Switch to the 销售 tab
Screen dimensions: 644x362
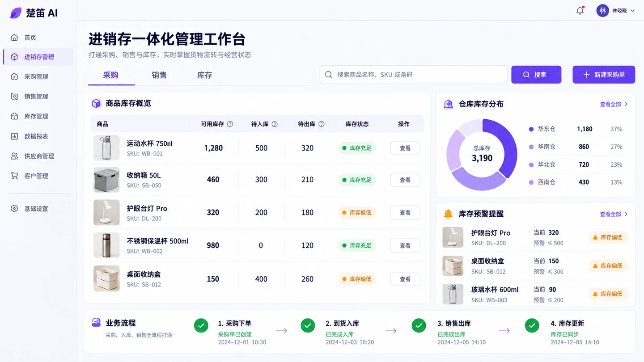click(159, 75)
